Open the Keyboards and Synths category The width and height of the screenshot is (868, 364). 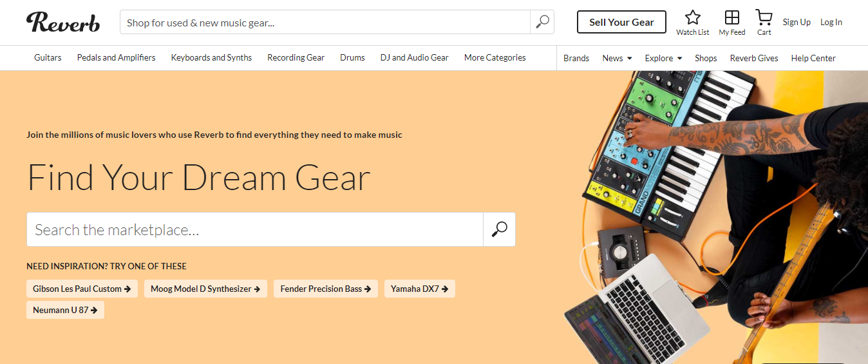click(x=211, y=57)
